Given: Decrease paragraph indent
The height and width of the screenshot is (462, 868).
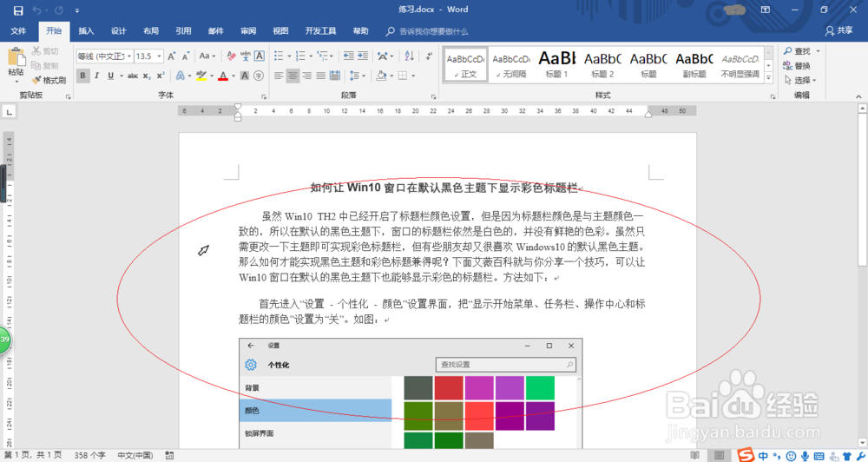Looking at the screenshot, I should [348, 56].
